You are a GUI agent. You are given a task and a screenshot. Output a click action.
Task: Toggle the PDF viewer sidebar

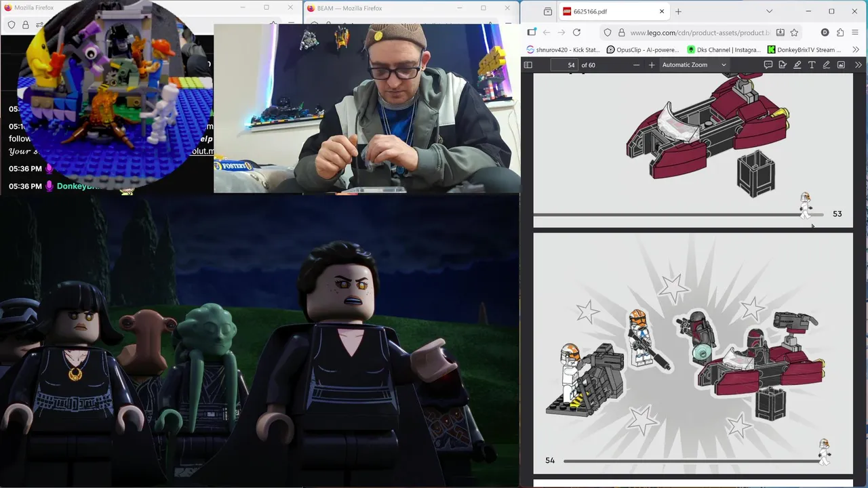pos(528,65)
